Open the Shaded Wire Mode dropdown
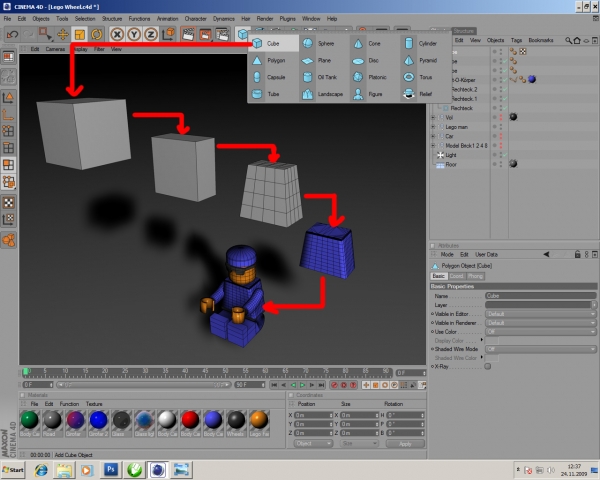The image size is (600, 480). click(x=541, y=349)
